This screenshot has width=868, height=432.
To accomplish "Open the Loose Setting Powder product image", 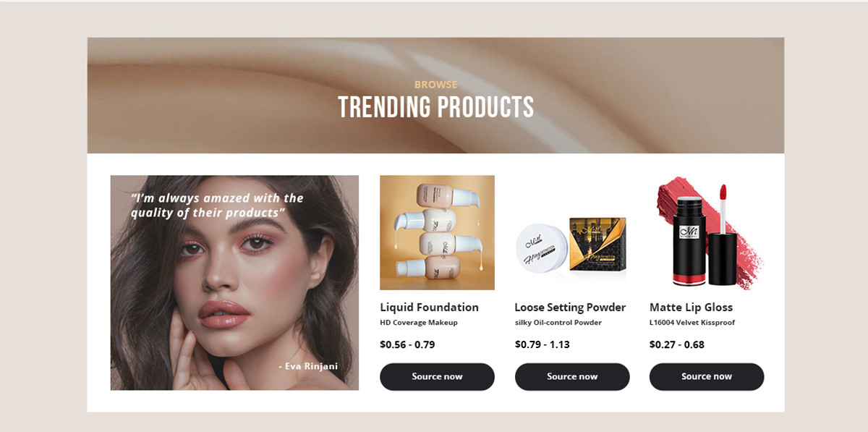I will click(x=572, y=232).
